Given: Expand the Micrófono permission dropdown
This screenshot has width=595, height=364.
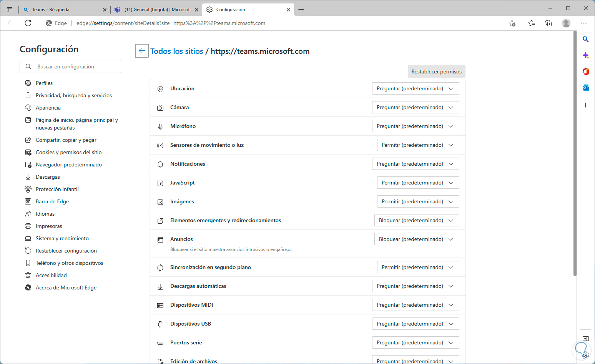Looking at the screenshot, I should pyautogui.click(x=416, y=126).
